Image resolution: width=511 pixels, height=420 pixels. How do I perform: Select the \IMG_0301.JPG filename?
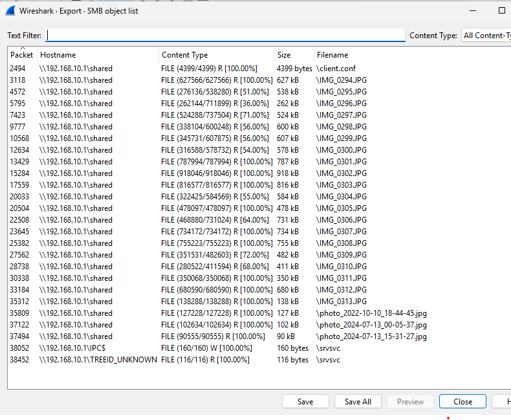click(342, 162)
